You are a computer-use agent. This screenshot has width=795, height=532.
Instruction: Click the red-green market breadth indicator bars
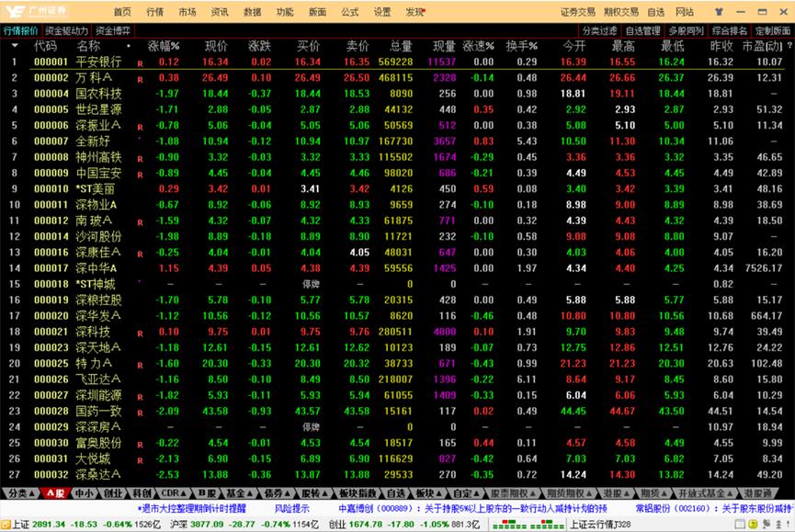528,525
